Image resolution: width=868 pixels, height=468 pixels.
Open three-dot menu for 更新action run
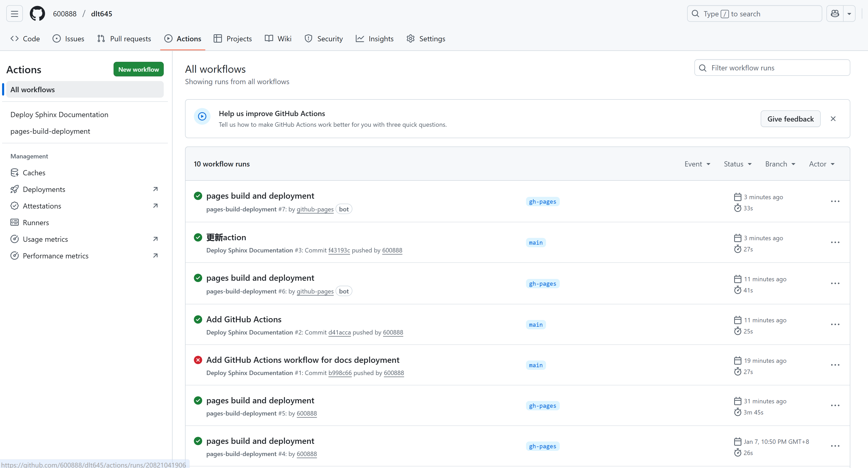click(x=835, y=242)
